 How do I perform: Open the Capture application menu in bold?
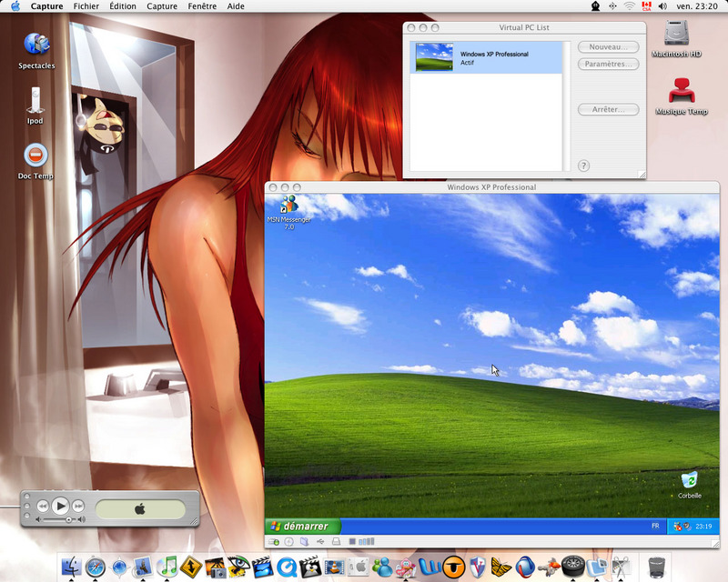click(x=47, y=6)
